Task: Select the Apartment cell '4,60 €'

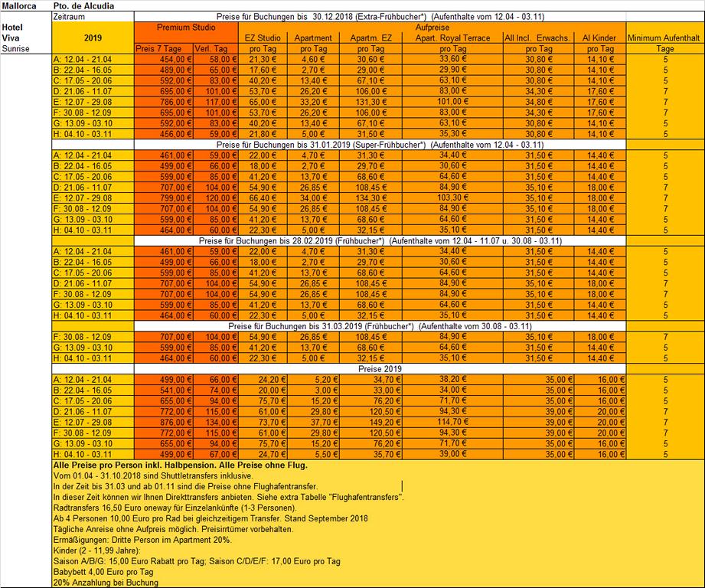Action: 313,60
